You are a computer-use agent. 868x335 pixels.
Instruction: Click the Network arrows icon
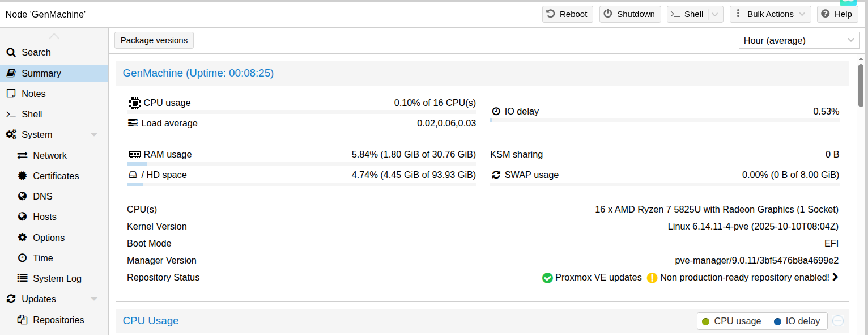23,155
